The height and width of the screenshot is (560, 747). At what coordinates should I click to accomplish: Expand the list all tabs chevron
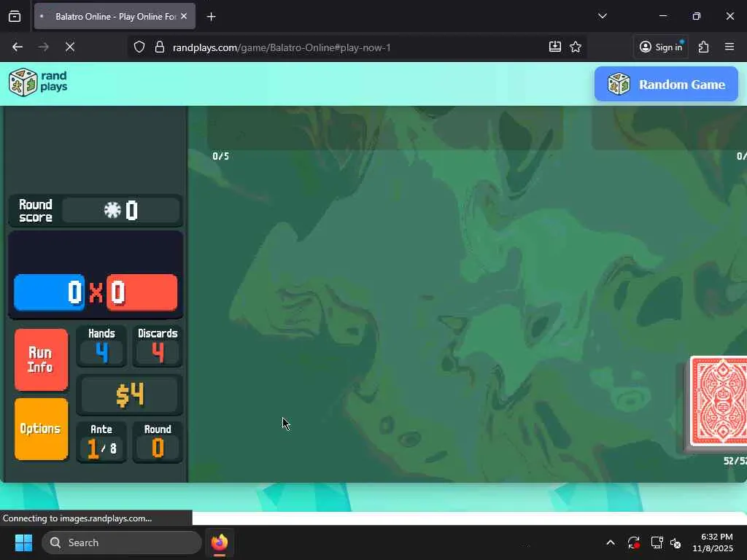(602, 16)
